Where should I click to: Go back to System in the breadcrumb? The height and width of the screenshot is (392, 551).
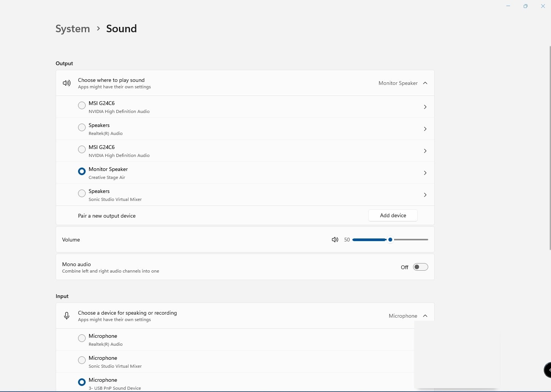73,29
